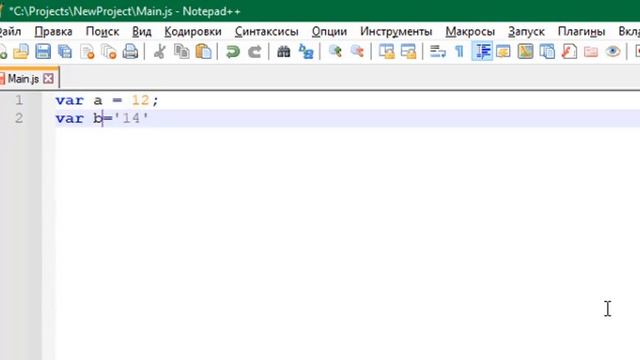Click the Save All toolbar icon
Image resolution: width=640 pixels, height=360 pixels.
pyautogui.click(x=65, y=52)
